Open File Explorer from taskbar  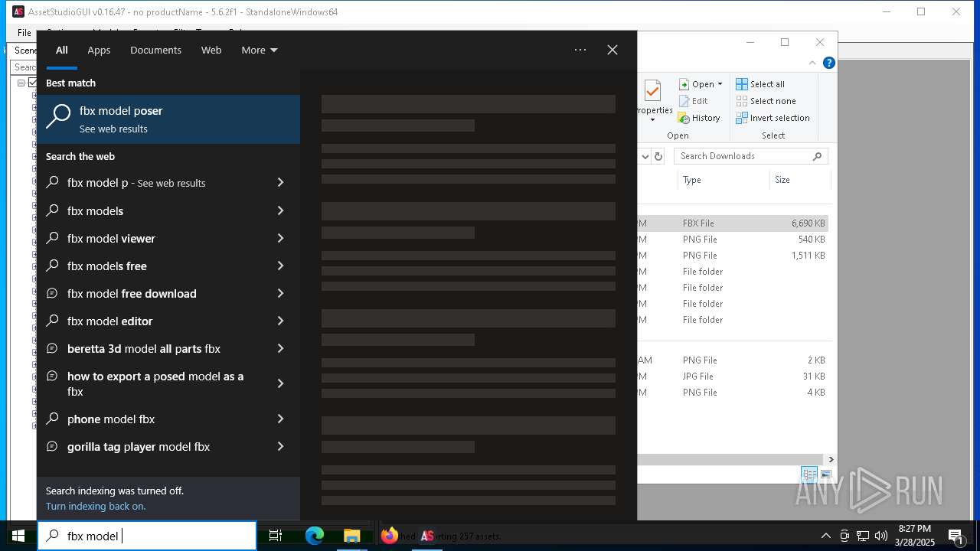point(351,536)
